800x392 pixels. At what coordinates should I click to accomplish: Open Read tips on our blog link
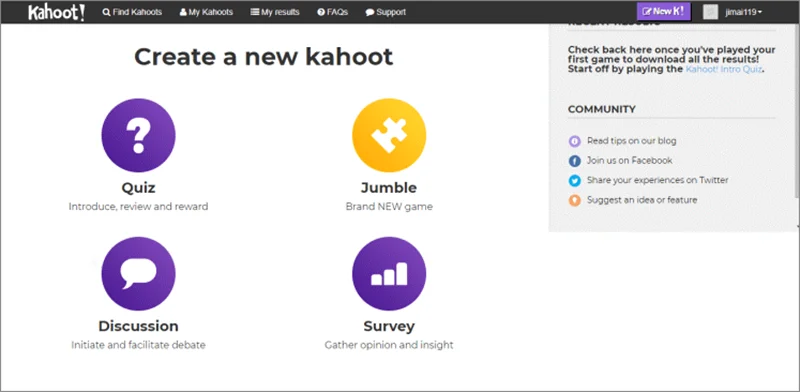[x=632, y=140]
